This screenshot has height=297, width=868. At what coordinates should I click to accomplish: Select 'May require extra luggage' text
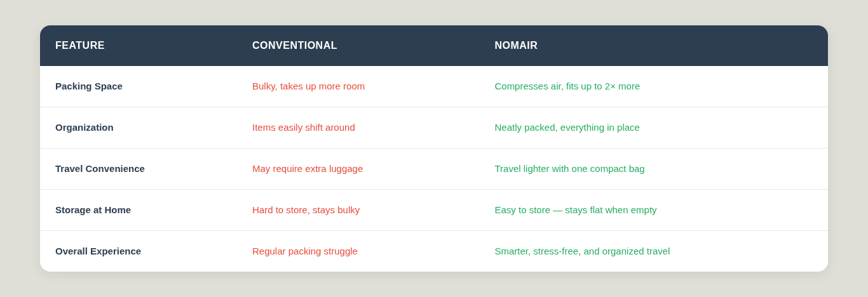coord(308,169)
